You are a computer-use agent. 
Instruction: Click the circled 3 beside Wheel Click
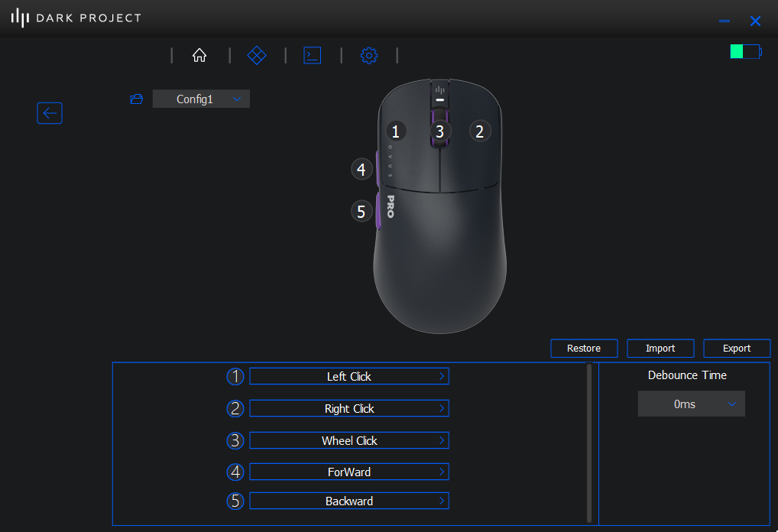pos(235,441)
